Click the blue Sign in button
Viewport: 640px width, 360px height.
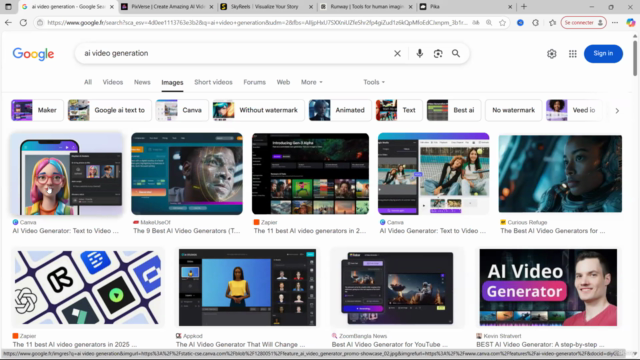[603, 53]
